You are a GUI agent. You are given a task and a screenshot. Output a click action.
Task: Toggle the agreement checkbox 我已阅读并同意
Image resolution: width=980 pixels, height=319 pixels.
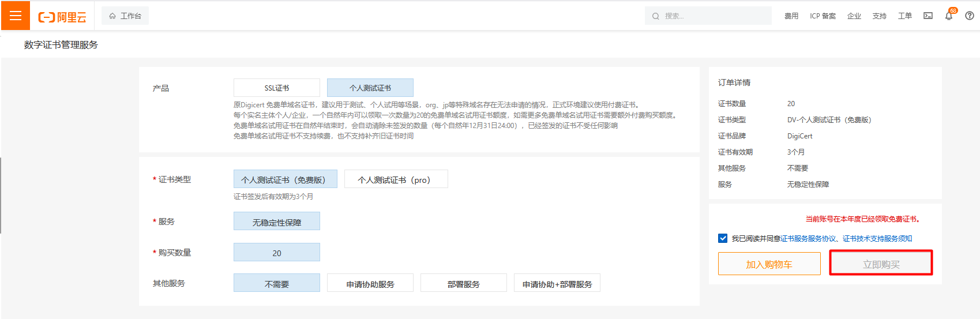[723, 238]
